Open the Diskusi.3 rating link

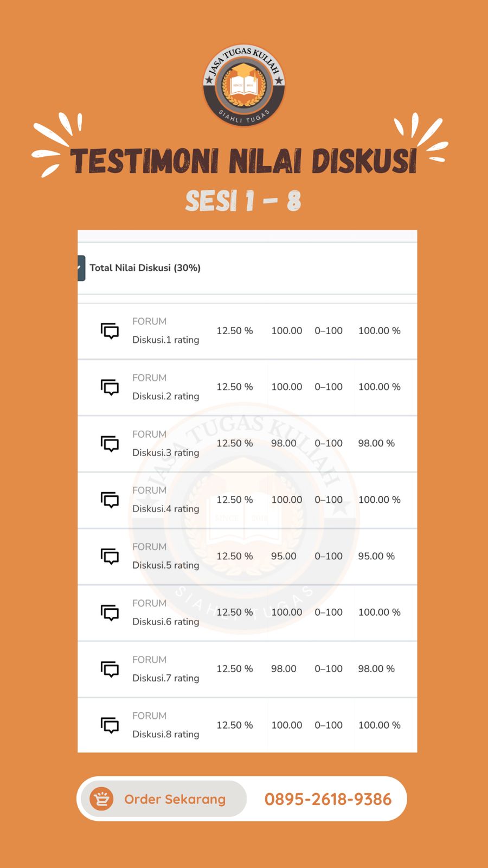tap(166, 453)
